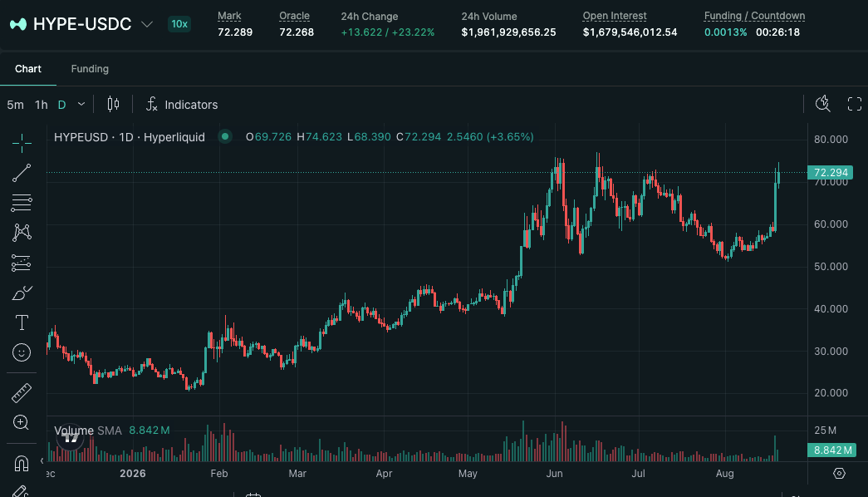The image size is (868, 497).
Task: Click the legend close value C72.294
Action: click(x=419, y=137)
